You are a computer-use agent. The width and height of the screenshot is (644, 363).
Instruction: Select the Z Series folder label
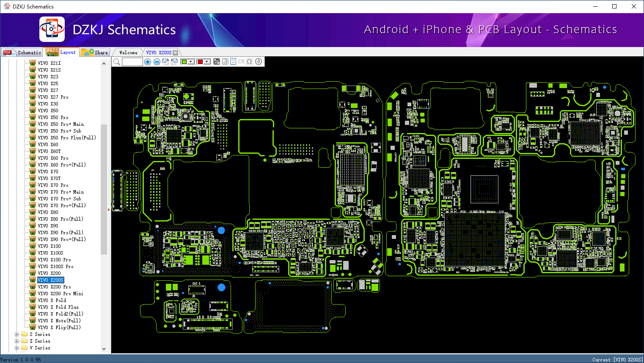pyautogui.click(x=40, y=341)
